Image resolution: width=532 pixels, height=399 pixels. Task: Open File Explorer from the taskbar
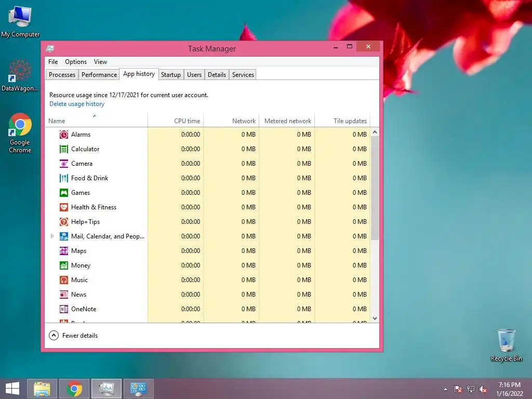[42, 389]
